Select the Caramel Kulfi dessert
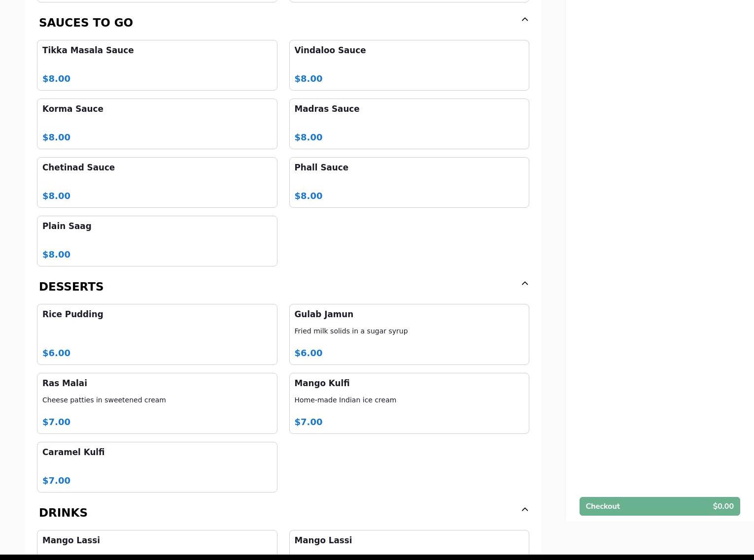This screenshot has width=754, height=560. [x=157, y=466]
